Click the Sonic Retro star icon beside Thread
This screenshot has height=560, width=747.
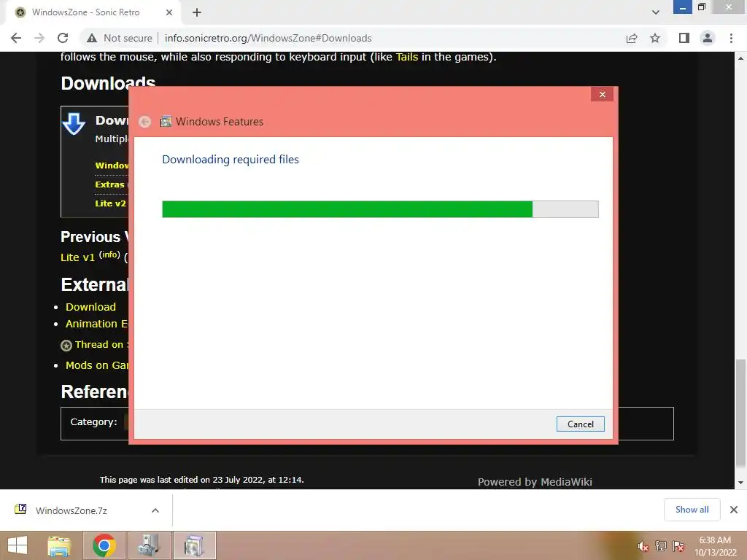[x=66, y=345]
